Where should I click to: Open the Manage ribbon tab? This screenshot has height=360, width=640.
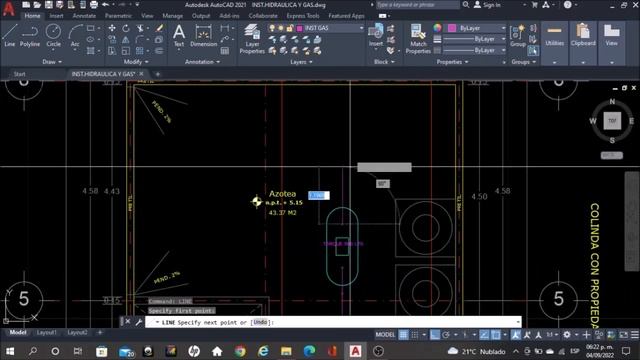tap(173, 16)
